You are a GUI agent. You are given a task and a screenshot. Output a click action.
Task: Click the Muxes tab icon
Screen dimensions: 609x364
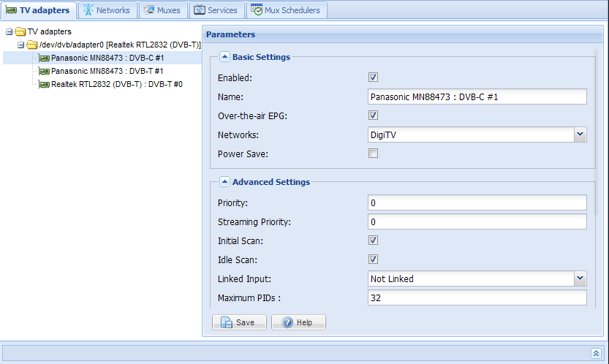coord(149,10)
